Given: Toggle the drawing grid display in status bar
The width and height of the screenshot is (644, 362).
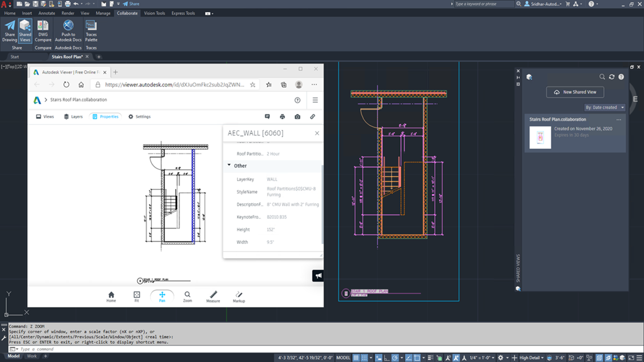Looking at the screenshot, I should click(x=356, y=357).
